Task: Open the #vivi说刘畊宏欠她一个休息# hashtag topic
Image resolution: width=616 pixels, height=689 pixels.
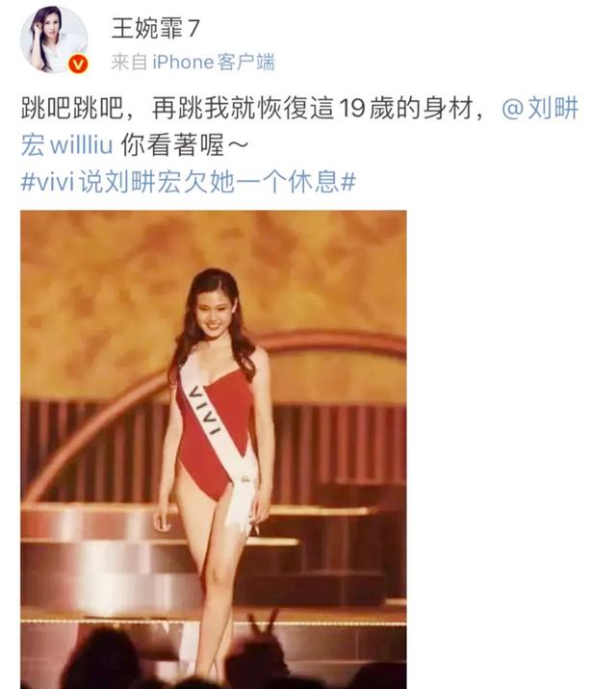Action: [188, 182]
